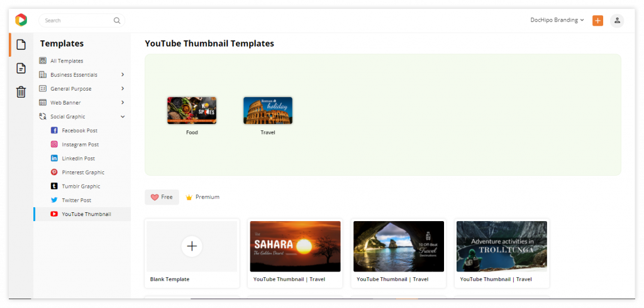
Task: Open the Off-Beat Travel cave template
Action: [399, 246]
